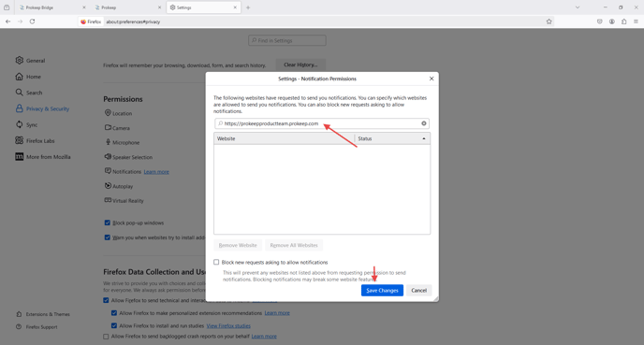This screenshot has height=345, width=644.
Task: Click the Notifications permission icon
Action: [108, 171]
